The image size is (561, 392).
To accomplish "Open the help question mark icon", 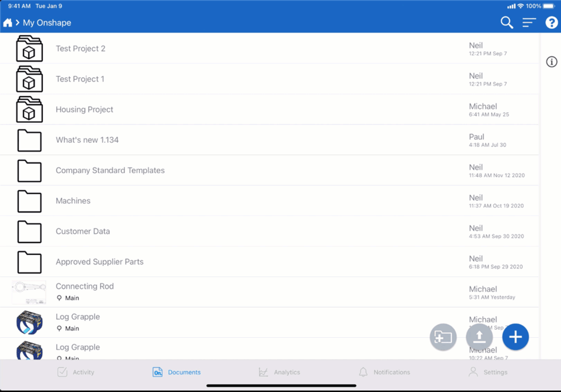I will [551, 23].
